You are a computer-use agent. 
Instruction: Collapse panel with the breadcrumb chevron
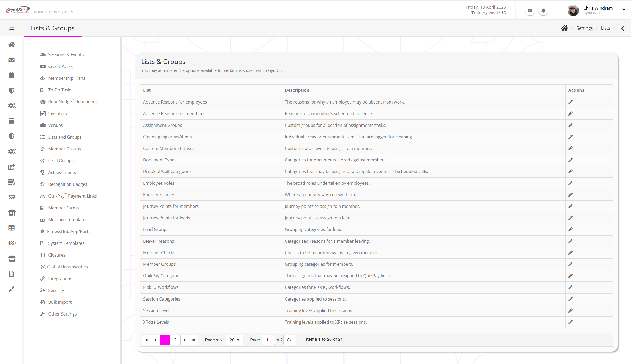(x=623, y=28)
